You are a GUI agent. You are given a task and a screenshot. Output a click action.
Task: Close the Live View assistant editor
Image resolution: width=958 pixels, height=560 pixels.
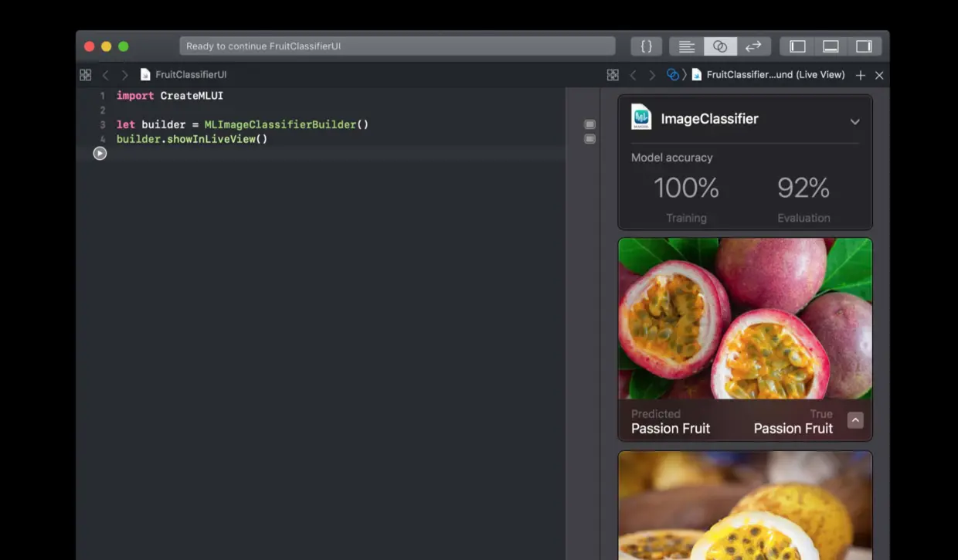[879, 75]
